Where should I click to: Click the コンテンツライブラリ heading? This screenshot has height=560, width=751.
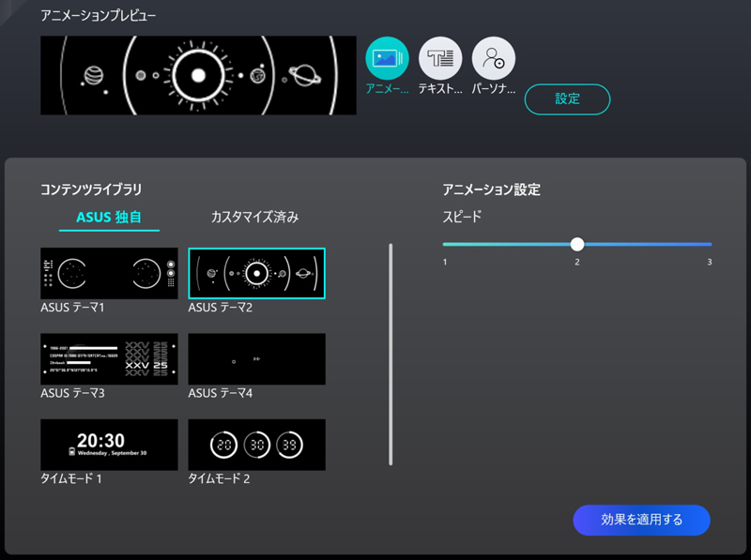[86, 188]
